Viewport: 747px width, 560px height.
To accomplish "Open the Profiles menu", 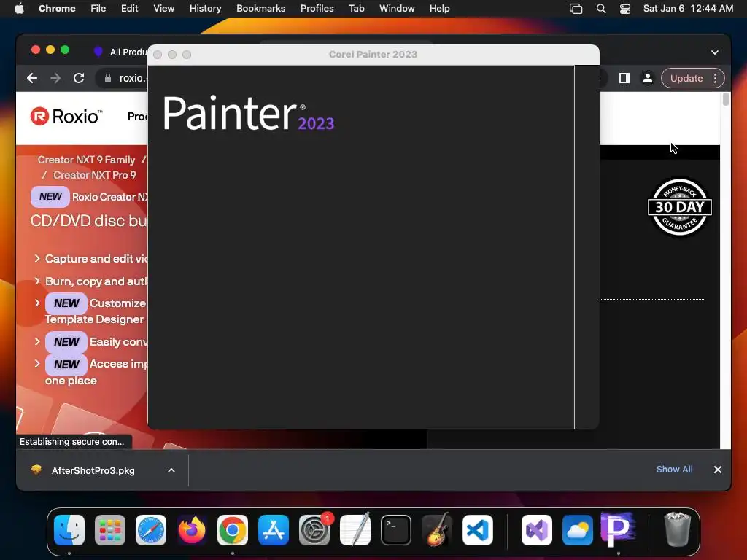I will (317, 9).
